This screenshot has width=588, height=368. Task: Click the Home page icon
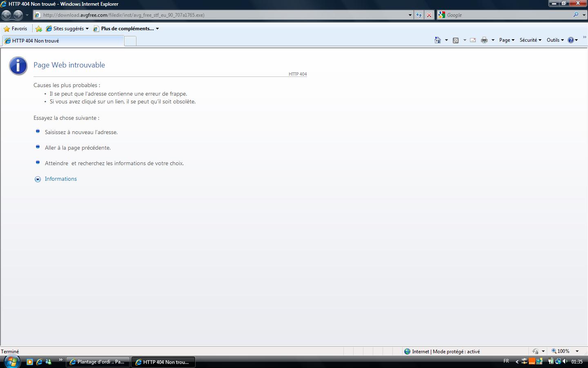[x=438, y=40]
